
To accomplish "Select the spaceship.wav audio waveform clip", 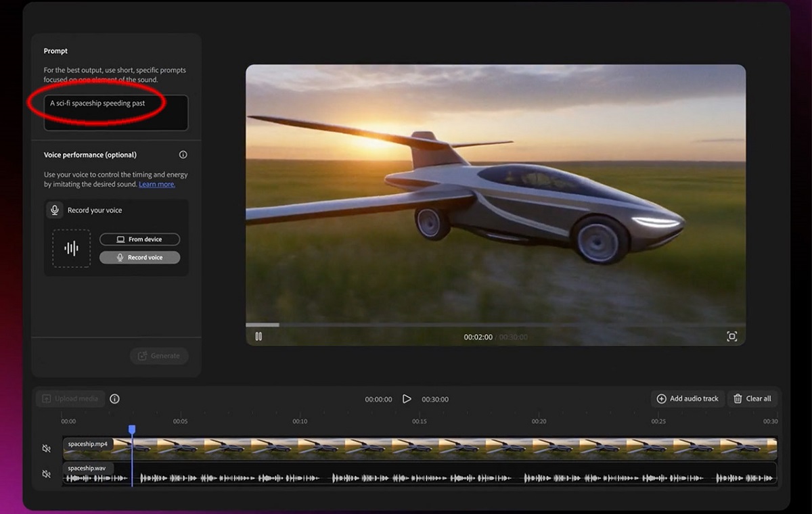I will tap(420, 474).
